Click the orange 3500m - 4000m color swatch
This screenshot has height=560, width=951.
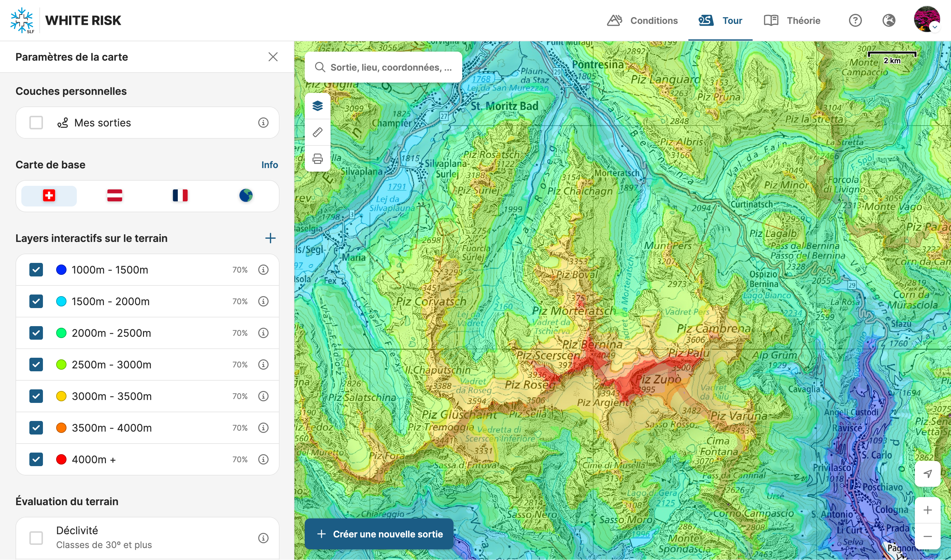tap(61, 427)
